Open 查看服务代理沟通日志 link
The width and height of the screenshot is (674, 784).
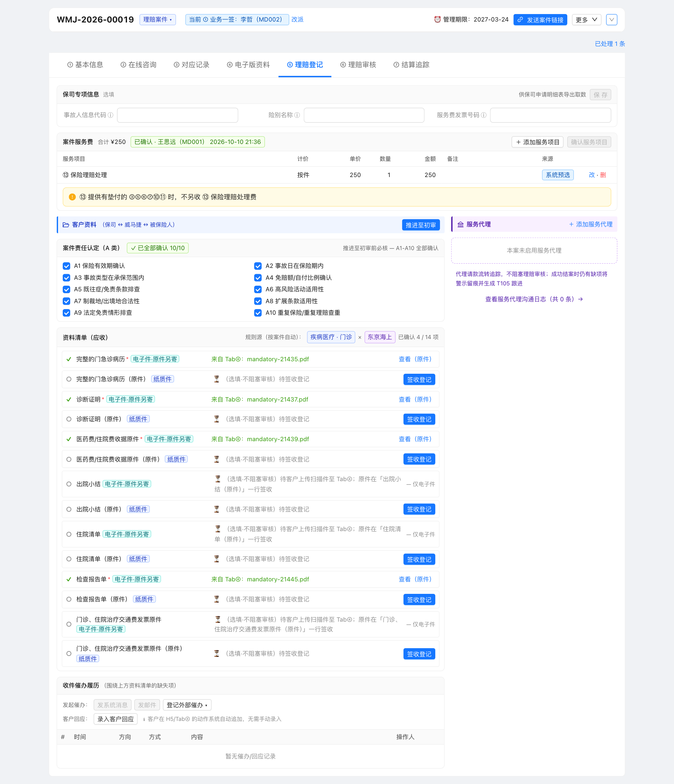coord(534,299)
